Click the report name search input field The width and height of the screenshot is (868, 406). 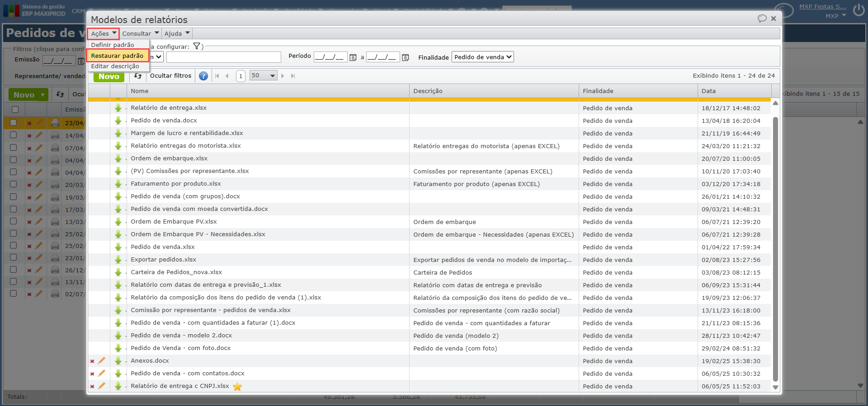[223, 57]
